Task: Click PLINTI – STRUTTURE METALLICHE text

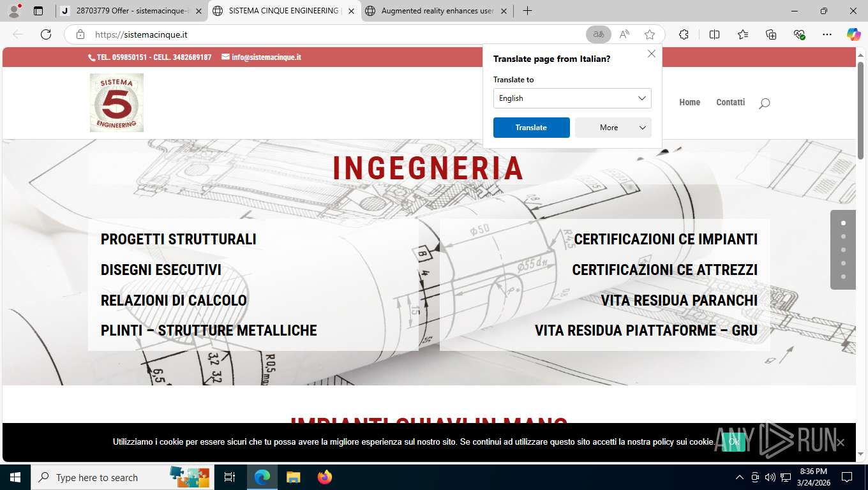Action: [209, 330]
